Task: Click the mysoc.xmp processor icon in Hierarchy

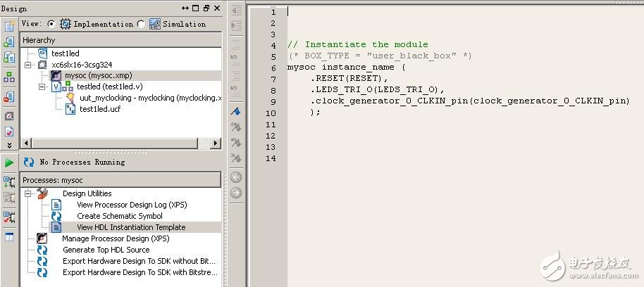Action: click(x=56, y=75)
